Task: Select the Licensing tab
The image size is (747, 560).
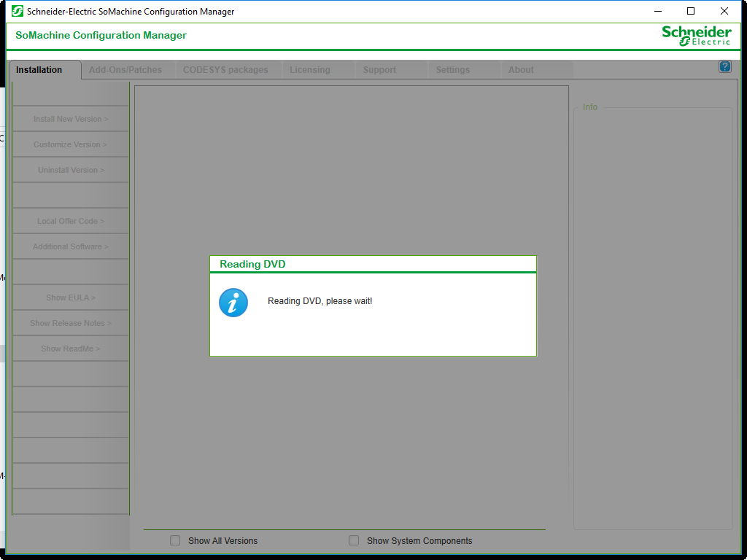Action: (318, 69)
